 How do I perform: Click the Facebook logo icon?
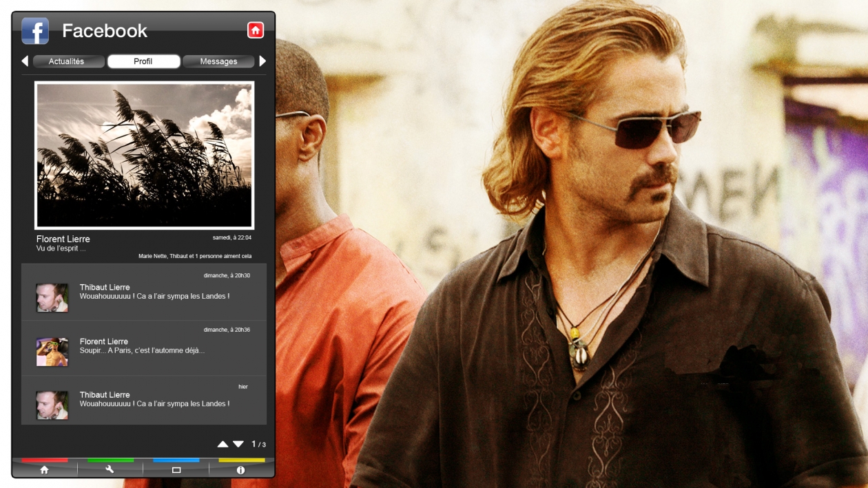[35, 31]
